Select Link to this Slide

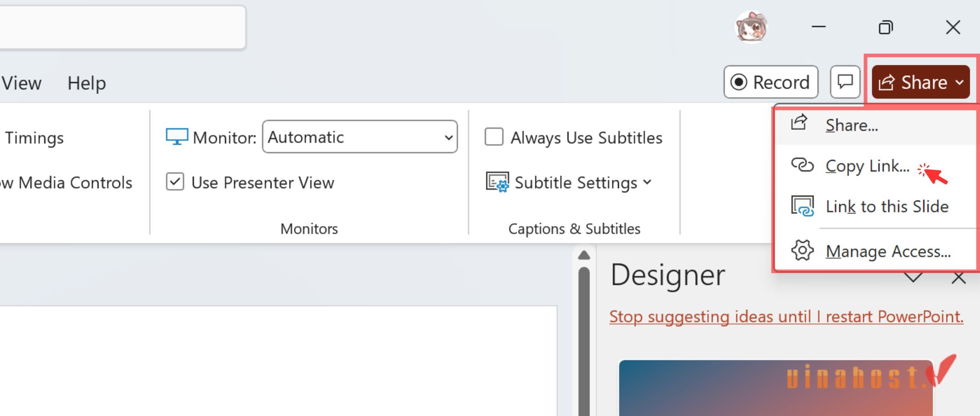(x=876, y=206)
